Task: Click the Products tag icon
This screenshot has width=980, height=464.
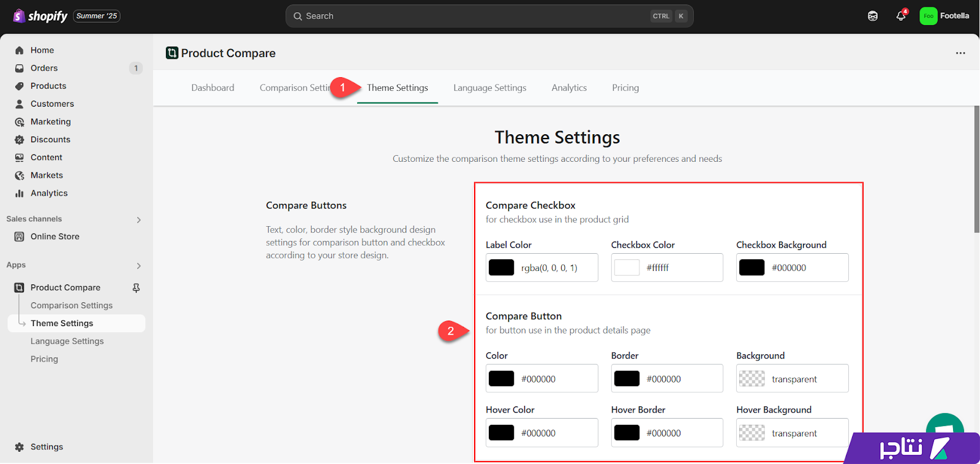Action: (x=20, y=86)
